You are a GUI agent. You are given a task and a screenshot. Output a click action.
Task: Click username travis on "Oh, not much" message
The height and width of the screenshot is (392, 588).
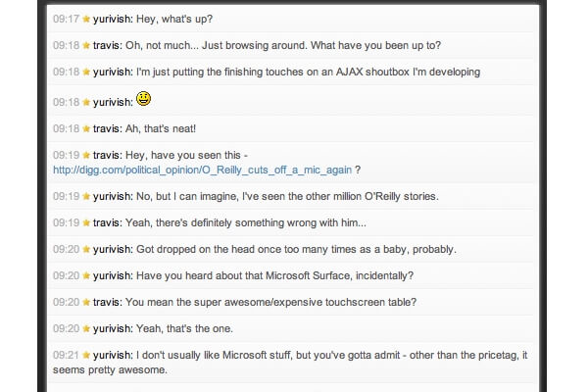click(x=109, y=45)
